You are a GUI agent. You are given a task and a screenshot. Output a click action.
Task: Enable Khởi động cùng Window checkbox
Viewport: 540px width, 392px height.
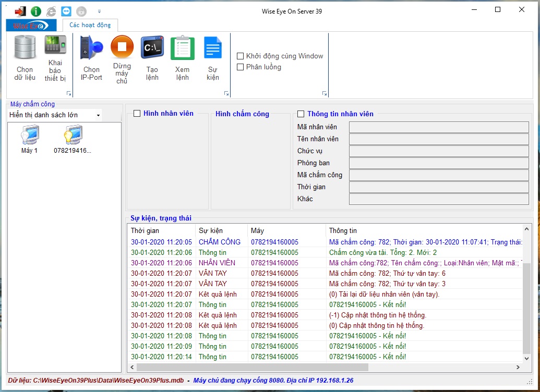[241, 56]
